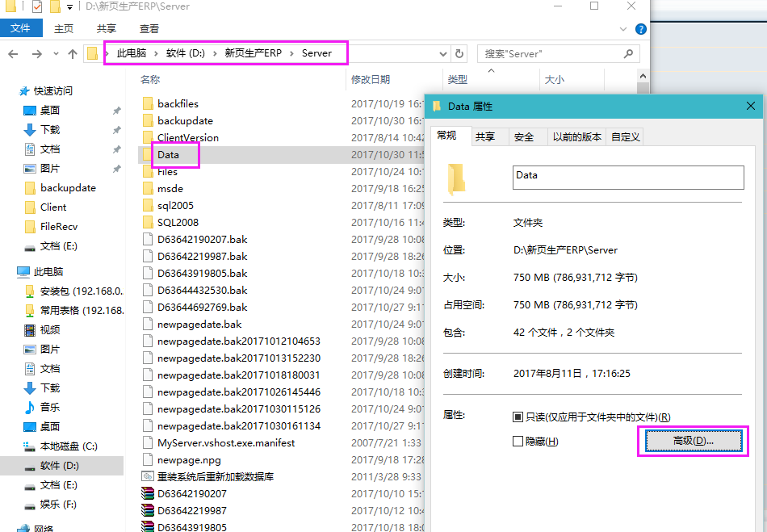
Task: Open the quick access toolbar dropdown arrow
Action: tap(70, 7)
